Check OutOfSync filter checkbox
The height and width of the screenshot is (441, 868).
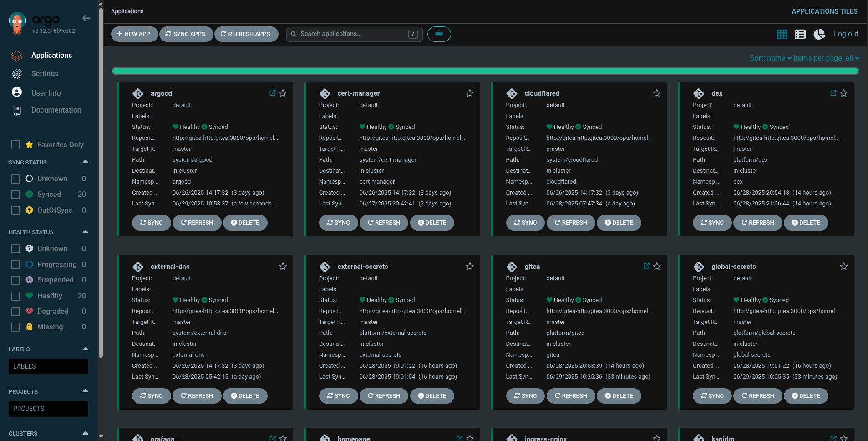click(x=15, y=210)
